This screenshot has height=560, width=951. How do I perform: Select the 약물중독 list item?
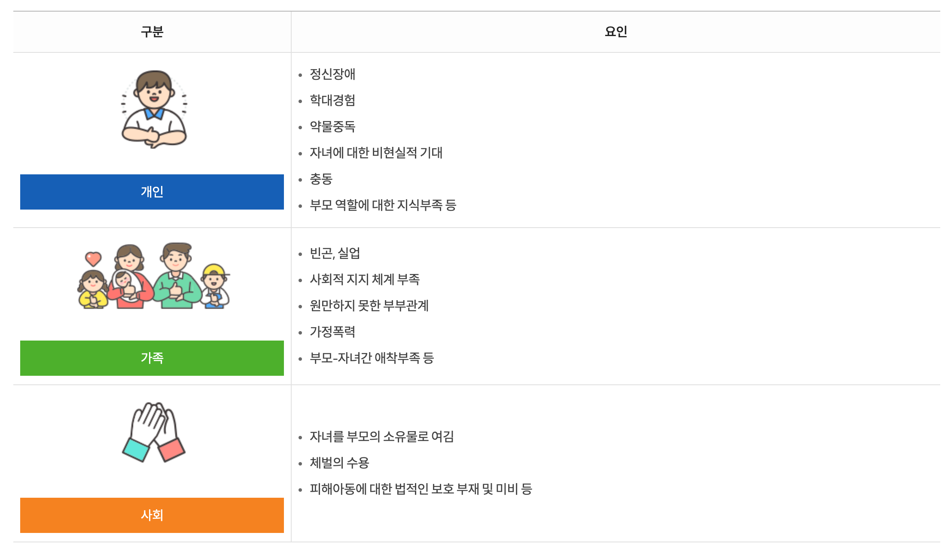[x=332, y=127]
